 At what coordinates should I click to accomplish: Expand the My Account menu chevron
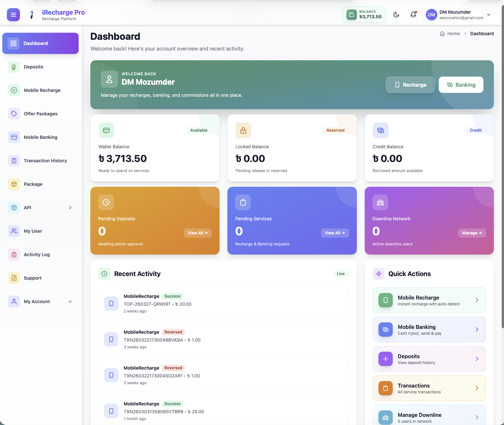click(x=70, y=301)
